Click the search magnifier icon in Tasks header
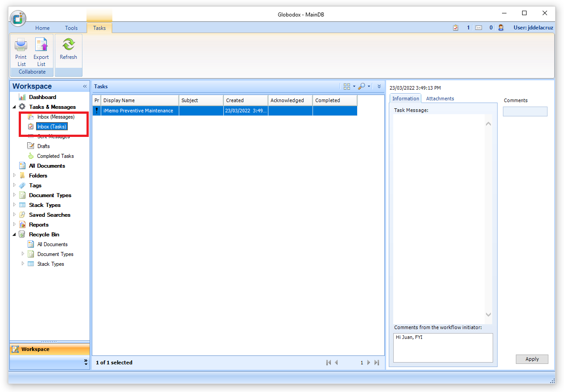Screen dimensions: 564x392 click(362, 87)
